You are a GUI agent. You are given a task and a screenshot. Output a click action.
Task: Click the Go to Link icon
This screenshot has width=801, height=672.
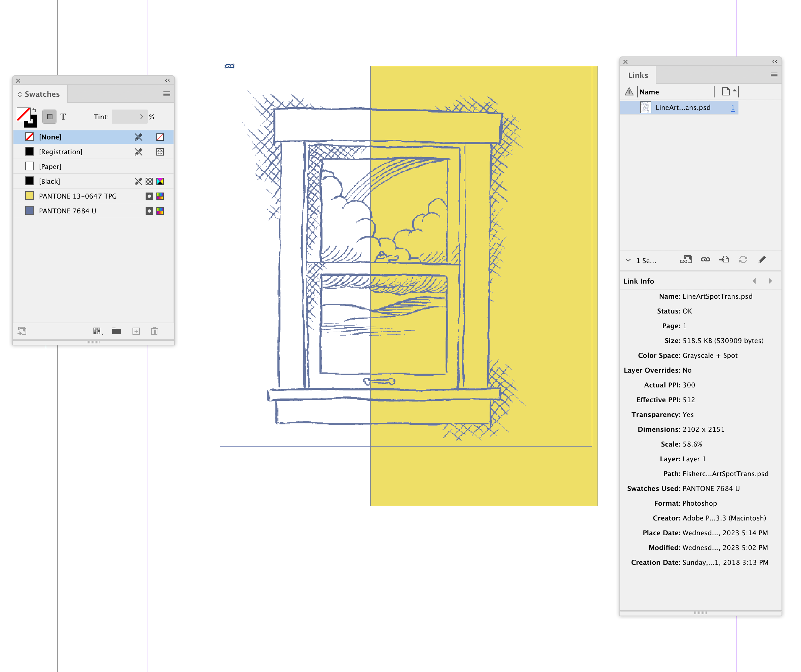pyautogui.click(x=724, y=260)
